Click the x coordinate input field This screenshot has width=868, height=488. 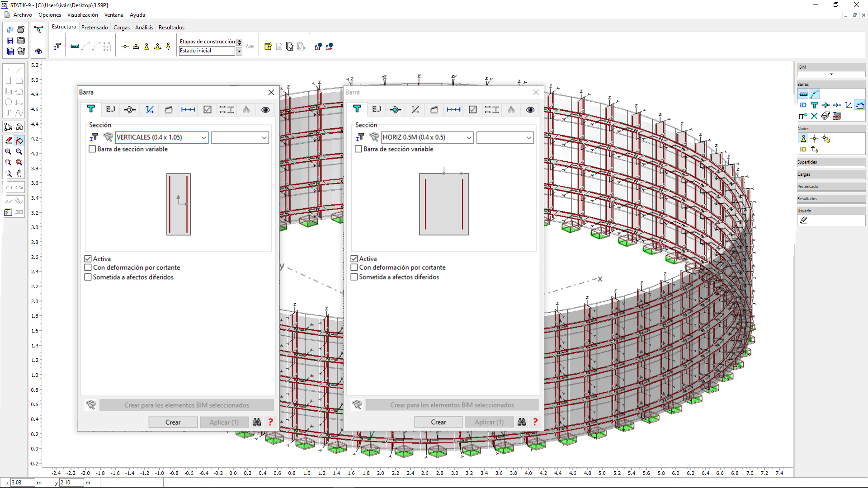(x=23, y=483)
